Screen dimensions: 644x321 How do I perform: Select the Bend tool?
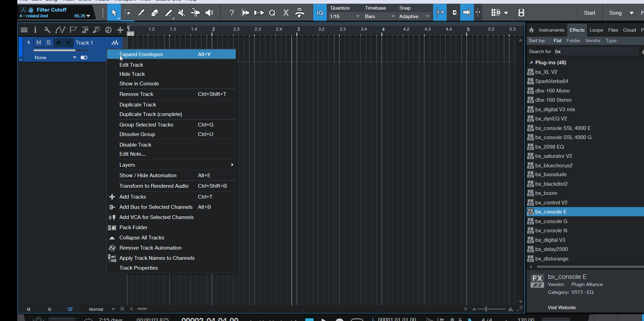tap(195, 13)
